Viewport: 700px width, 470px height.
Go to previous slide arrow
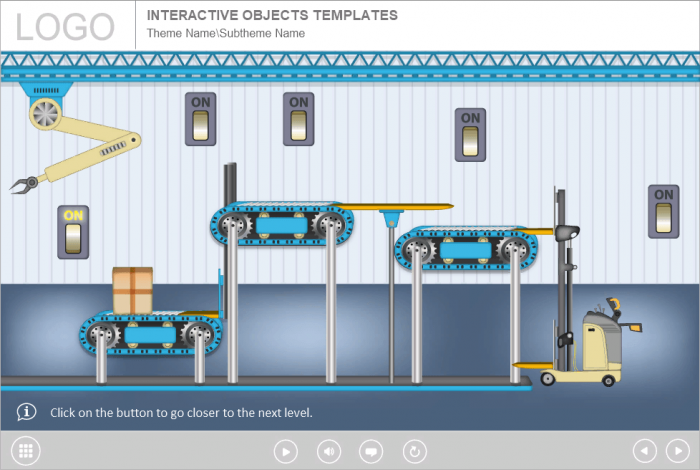coord(645,452)
